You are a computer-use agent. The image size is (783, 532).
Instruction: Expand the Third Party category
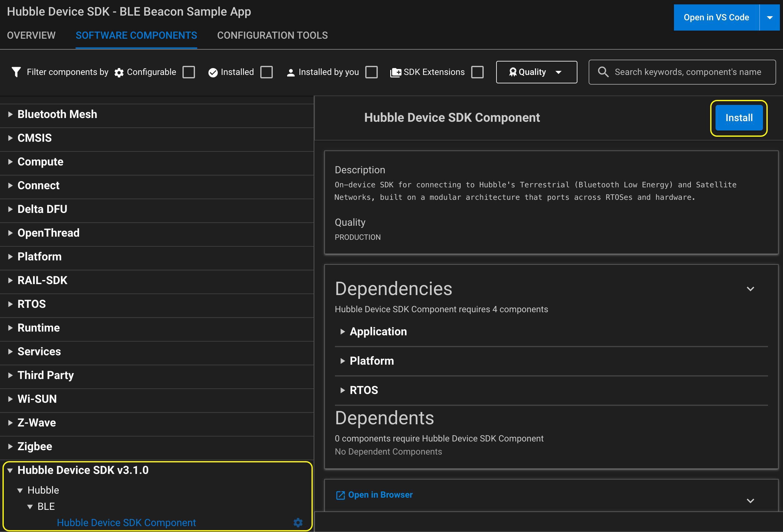pos(10,375)
